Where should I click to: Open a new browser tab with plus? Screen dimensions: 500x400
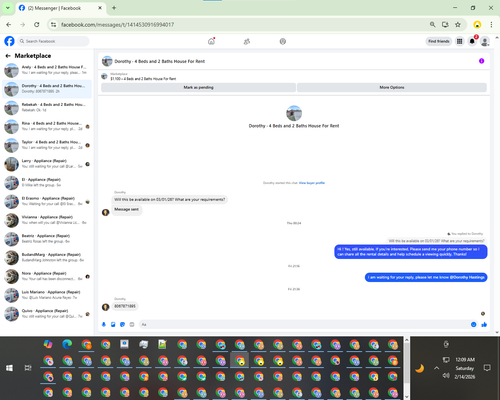point(114,8)
